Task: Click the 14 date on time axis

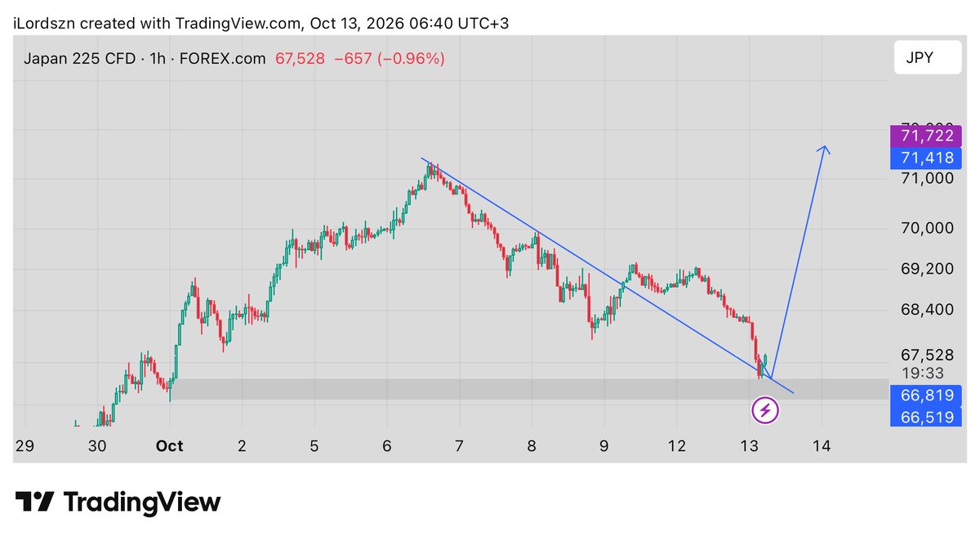Action: pyautogui.click(x=822, y=446)
